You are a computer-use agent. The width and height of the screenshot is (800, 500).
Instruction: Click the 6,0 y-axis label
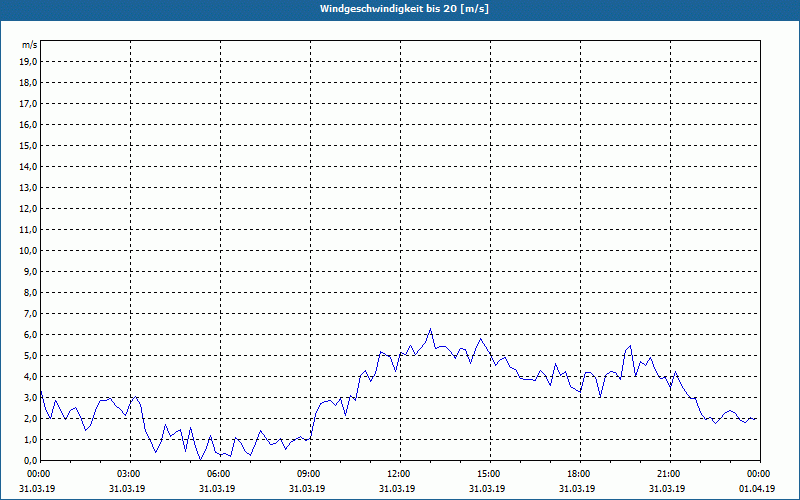tap(31, 335)
